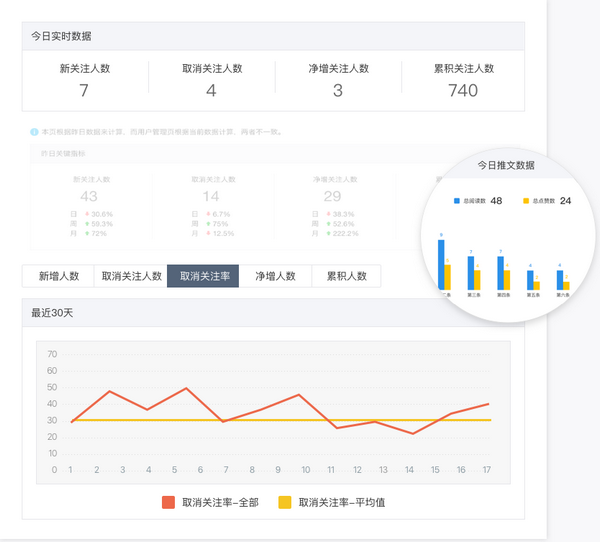The height and width of the screenshot is (542, 600).
Task: Click the yellow 总点赞数 legend square
Action: pos(526,201)
